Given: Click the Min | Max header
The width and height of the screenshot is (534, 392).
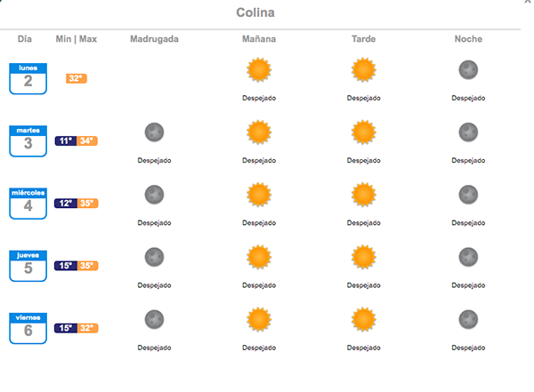Looking at the screenshot, I should pyautogui.click(x=77, y=39).
